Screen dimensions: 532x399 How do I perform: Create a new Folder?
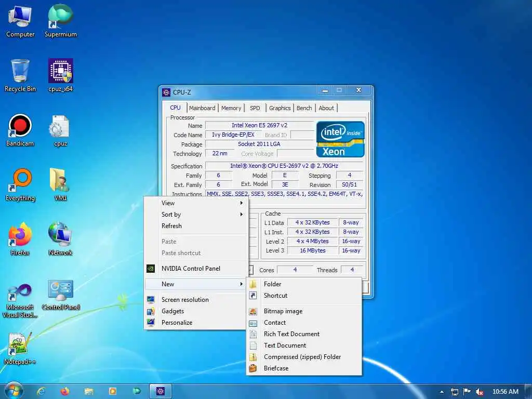[304, 284]
